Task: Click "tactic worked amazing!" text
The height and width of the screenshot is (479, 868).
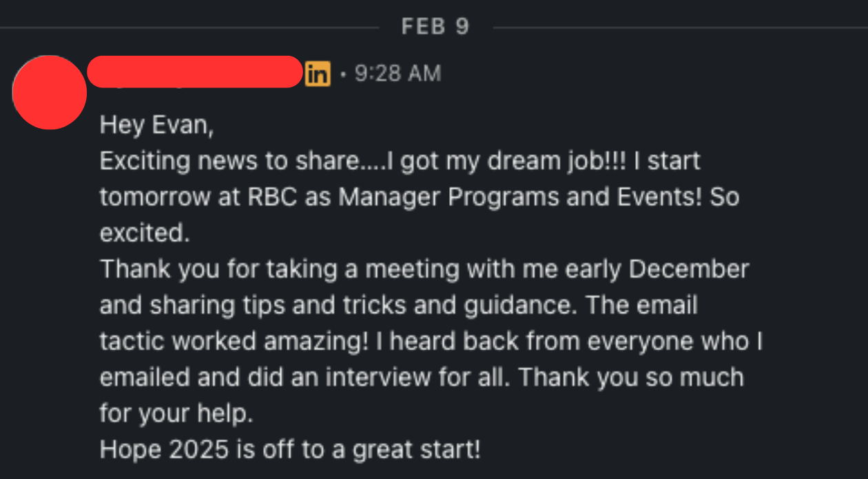Action: click(x=234, y=341)
